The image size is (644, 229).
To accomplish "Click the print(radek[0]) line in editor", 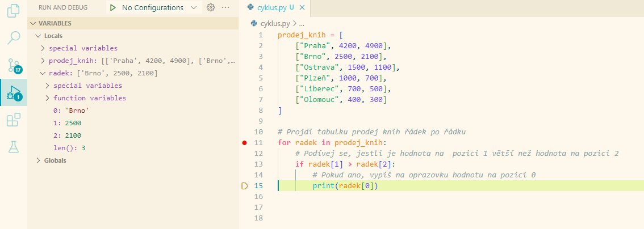I will pos(345,186).
